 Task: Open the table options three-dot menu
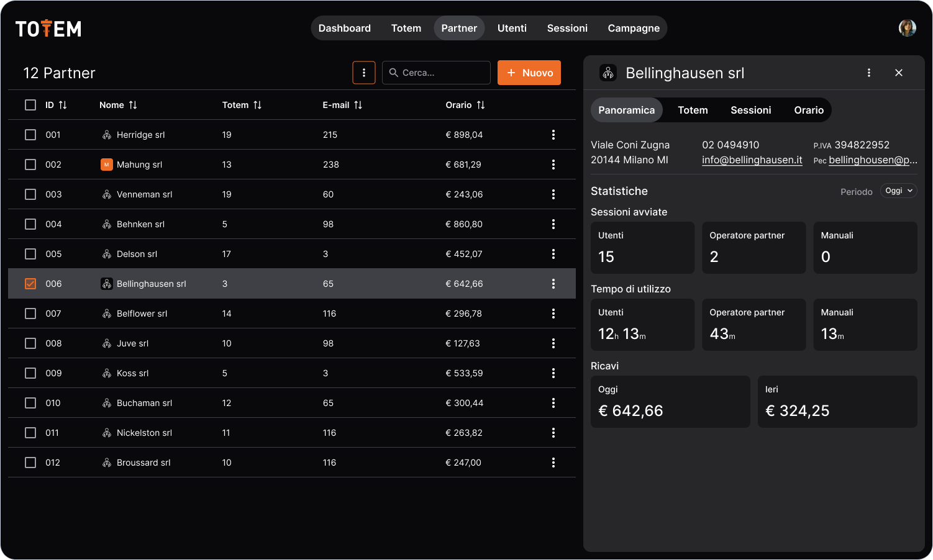364,73
